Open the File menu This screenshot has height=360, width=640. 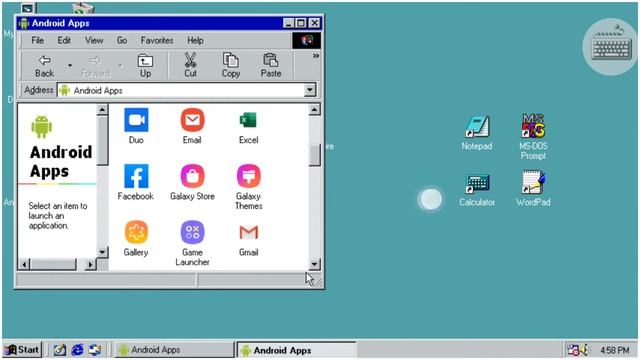click(x=37, y=40)
